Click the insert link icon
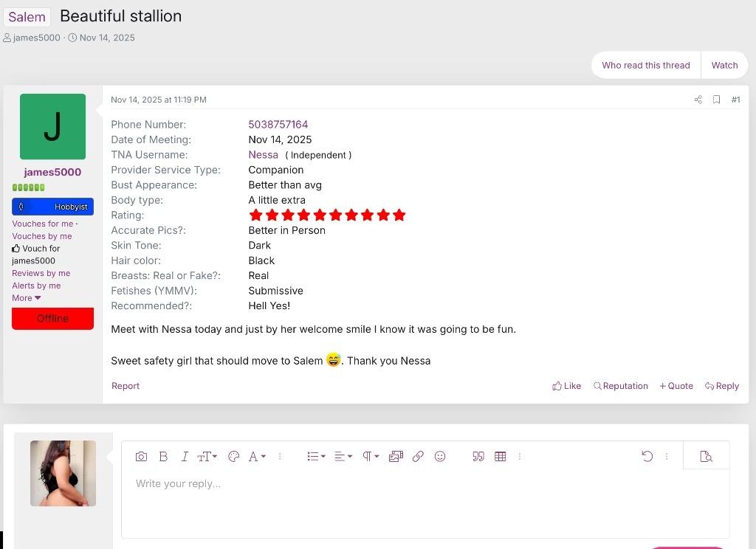This screenshot has width=756, height=549. pos(418,457)
